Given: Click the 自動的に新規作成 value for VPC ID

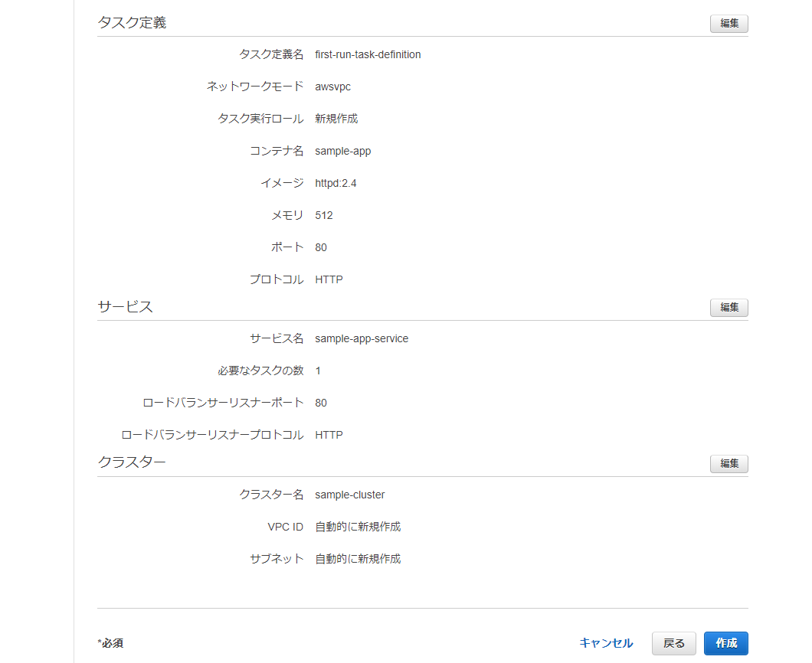Looking at the screenshot, I should tap(358, 527).
